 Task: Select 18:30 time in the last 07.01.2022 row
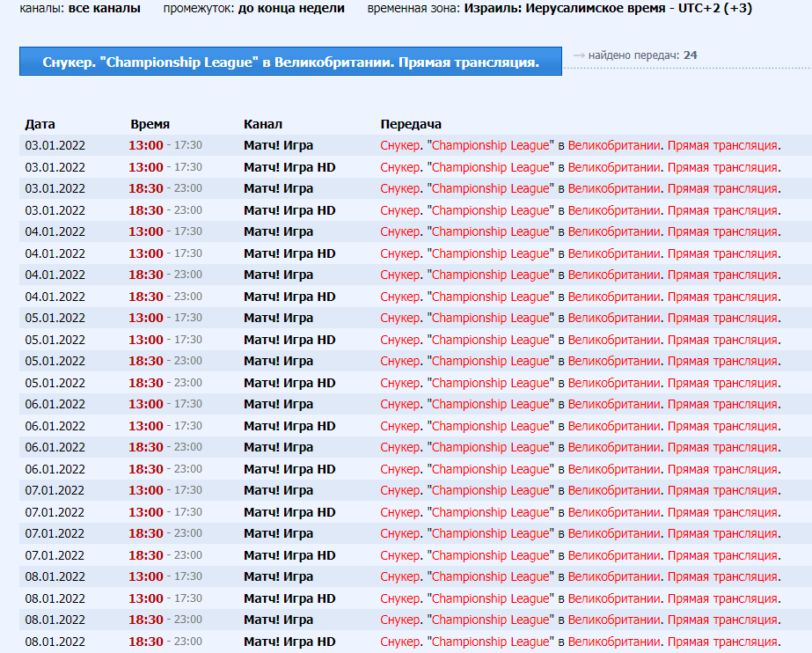pyautogui.click(x=146, y=555)
